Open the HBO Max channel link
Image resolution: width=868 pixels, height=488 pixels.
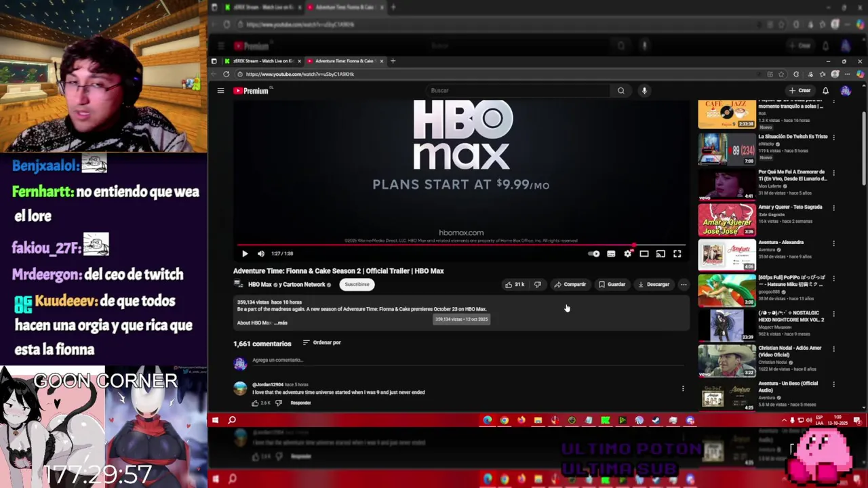point(260,285)
